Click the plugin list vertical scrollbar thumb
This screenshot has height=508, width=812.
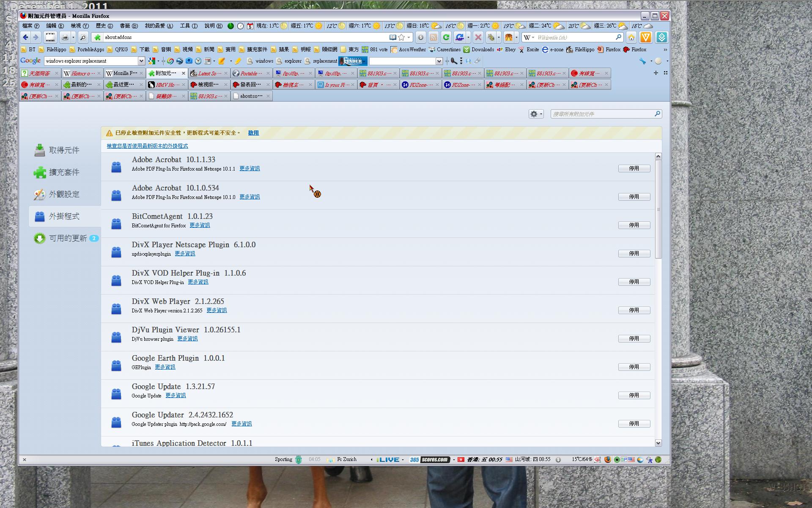(658, 209)
